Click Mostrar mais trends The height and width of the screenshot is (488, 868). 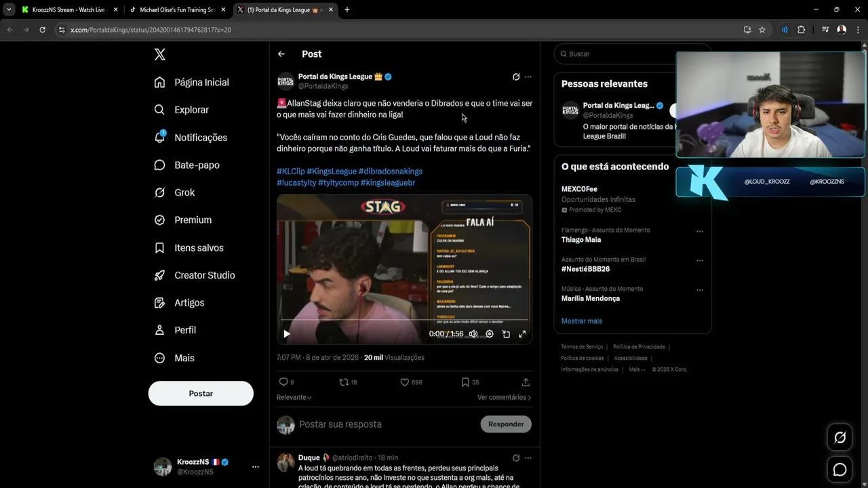click(581, 321)
